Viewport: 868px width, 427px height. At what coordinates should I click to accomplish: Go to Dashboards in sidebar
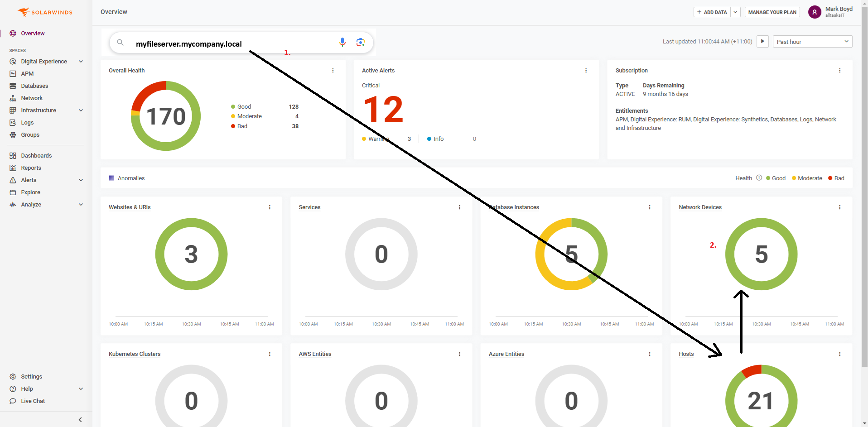point(36,156)
